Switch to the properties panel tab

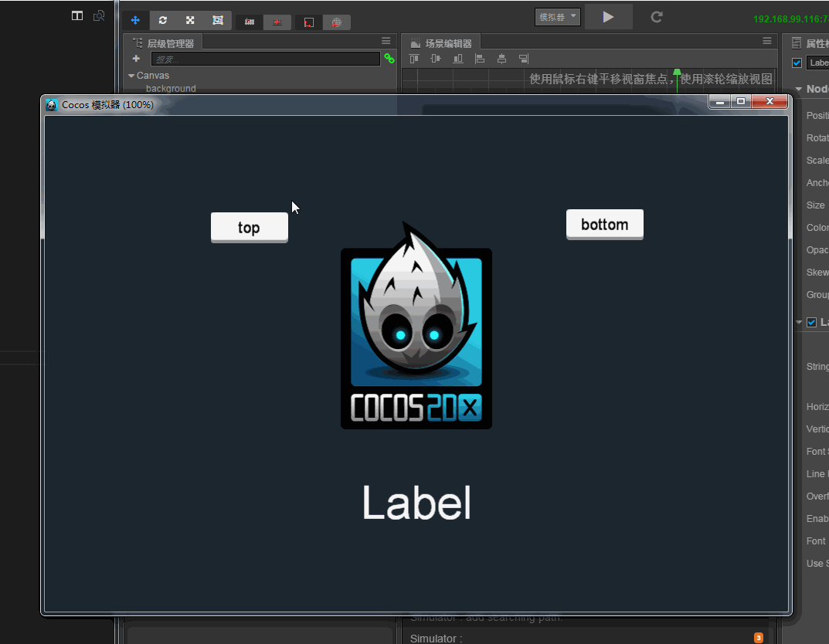coord(809,42)
